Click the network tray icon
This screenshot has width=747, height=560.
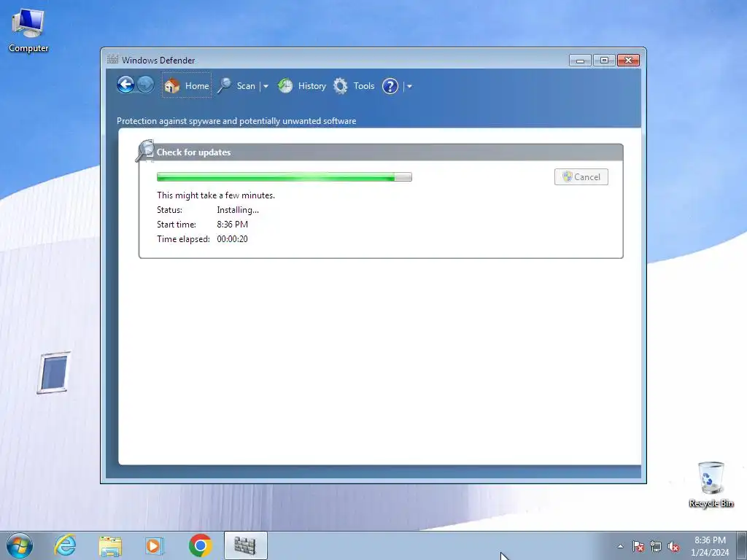656,546
